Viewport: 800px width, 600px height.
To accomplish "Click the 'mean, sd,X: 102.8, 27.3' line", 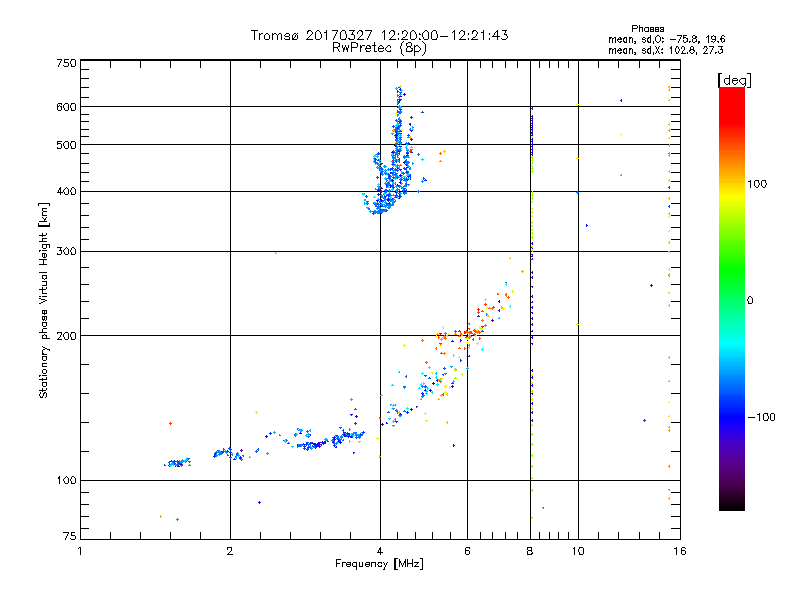I will (665, 50).
